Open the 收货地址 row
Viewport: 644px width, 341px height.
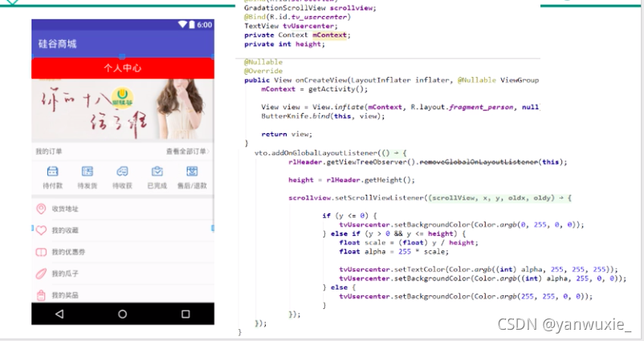click(123, 209)
